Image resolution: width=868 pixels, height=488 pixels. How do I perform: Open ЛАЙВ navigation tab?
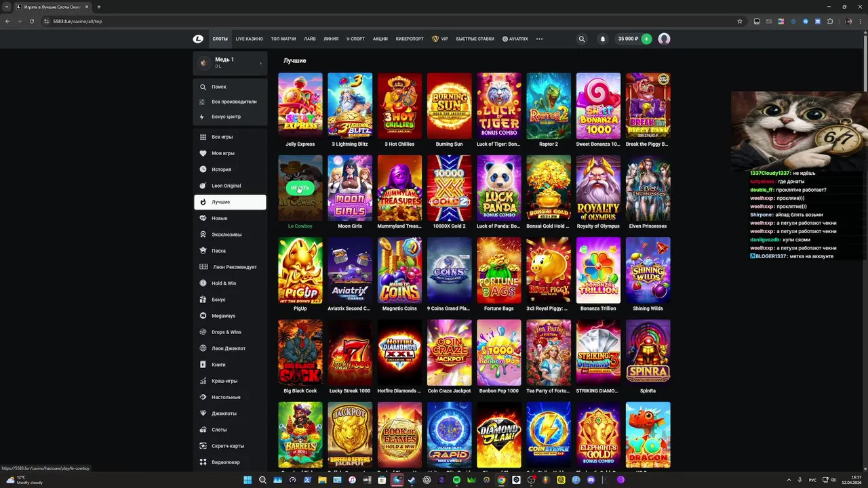(x=309, y=39)
